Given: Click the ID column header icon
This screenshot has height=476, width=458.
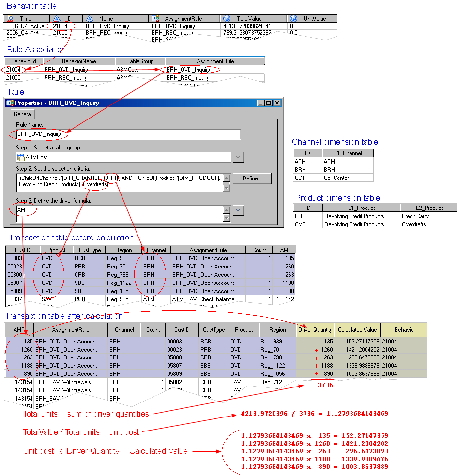Looking at the screenshot, I should click(57, 18).
